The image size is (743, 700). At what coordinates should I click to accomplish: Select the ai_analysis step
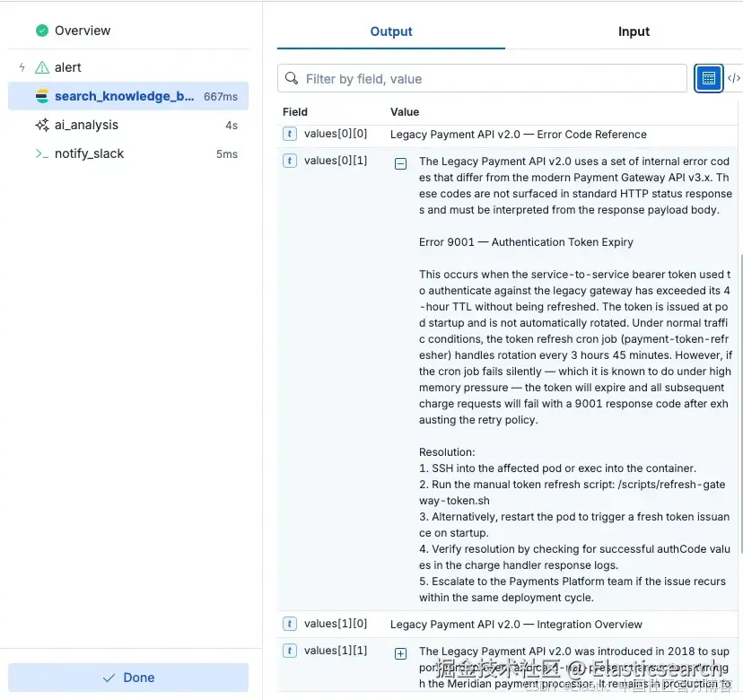128,125
